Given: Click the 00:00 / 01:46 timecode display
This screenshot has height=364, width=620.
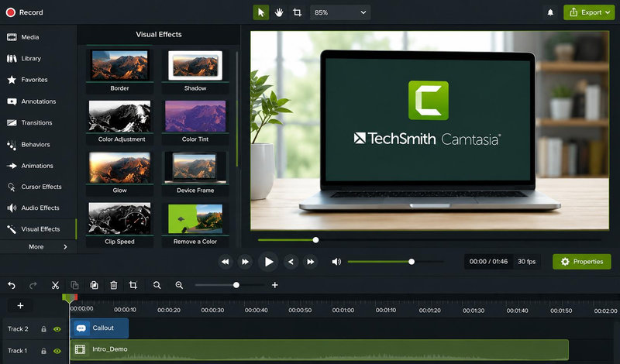Looking at the screenshot, I should click(489, 262).
